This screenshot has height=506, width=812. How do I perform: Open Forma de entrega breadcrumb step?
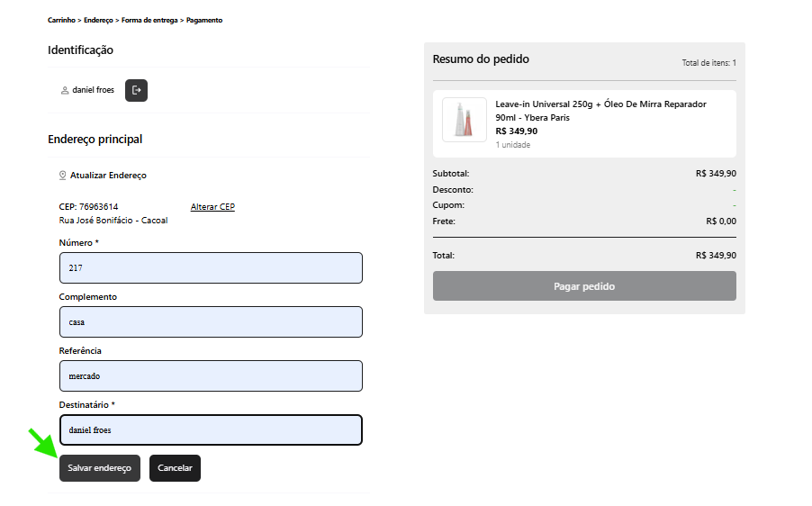pos(149,20)
